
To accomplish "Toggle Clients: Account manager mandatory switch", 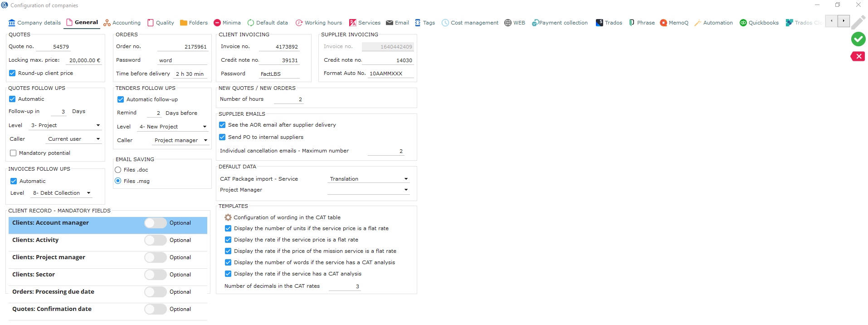I will pos(155,223).
